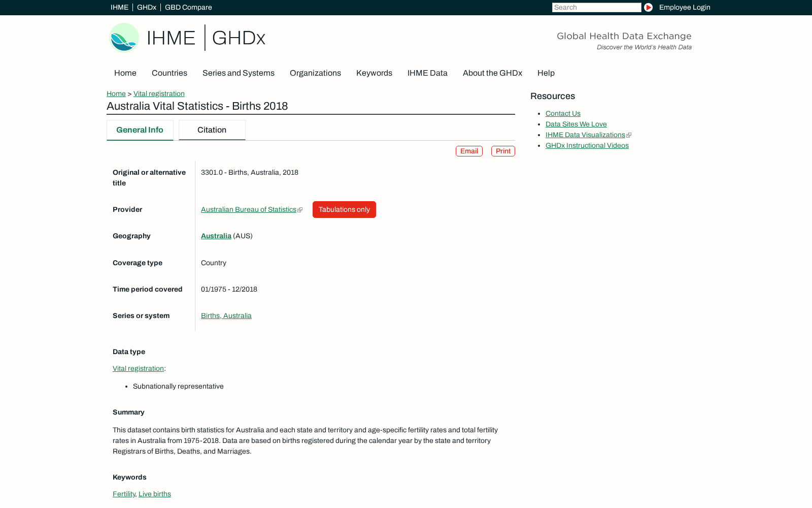
Task: Open Help menu item
Action: 546,73
